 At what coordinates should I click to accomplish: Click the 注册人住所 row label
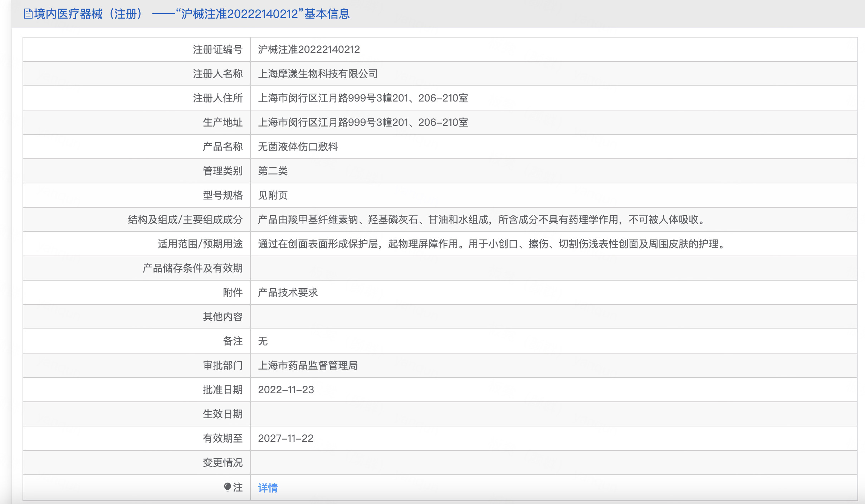(218, 98)
